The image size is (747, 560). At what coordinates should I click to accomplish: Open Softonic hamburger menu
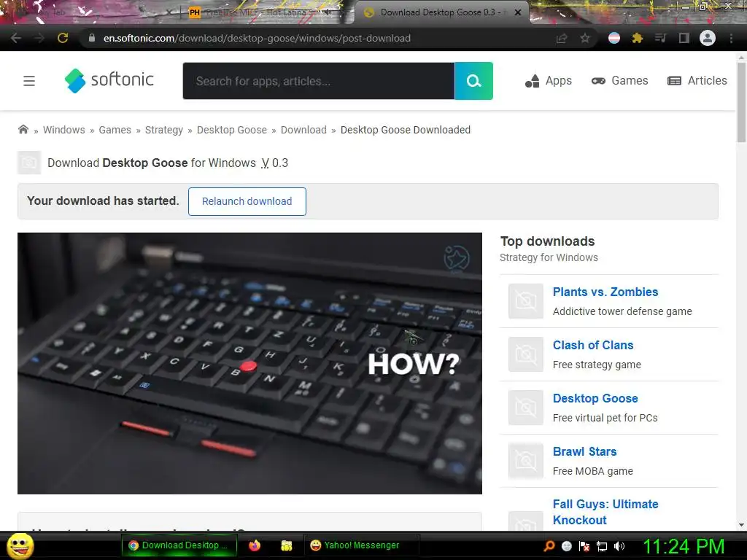(x=29, y=81)
